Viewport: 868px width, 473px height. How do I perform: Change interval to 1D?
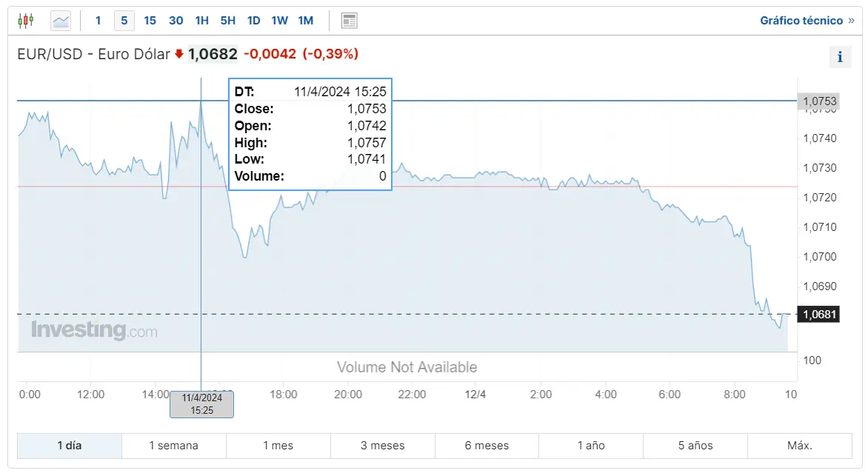[253, 21]
